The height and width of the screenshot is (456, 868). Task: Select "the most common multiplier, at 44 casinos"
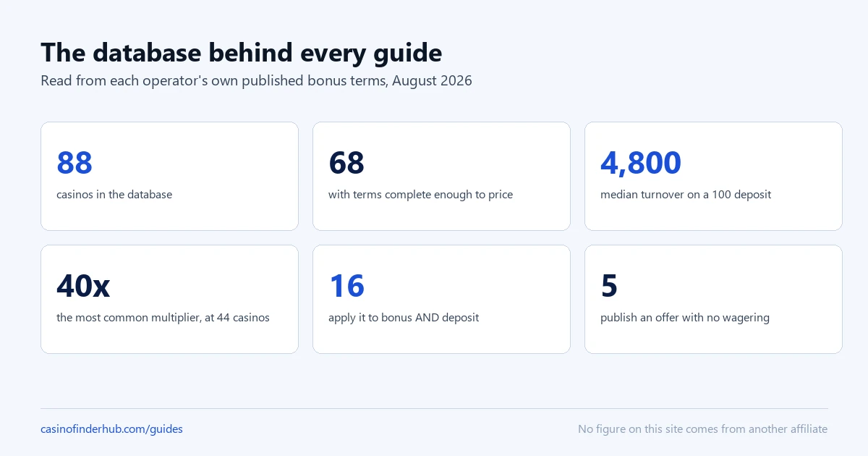[163, 318]
